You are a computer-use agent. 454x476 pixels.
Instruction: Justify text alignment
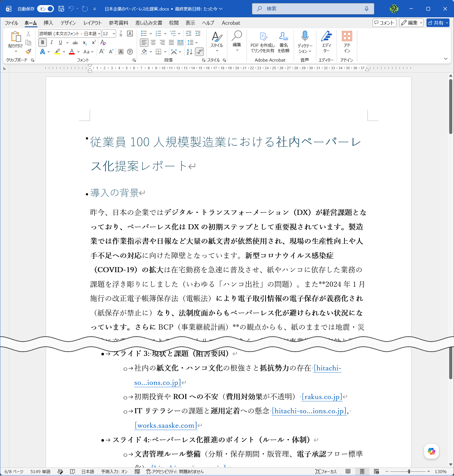pyautogui.click(x=171, y=43)
